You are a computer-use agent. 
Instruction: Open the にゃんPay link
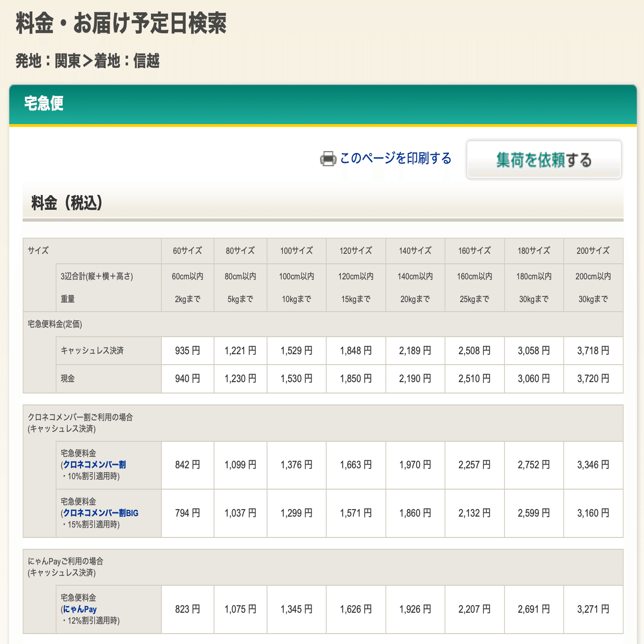coord(79,609)
